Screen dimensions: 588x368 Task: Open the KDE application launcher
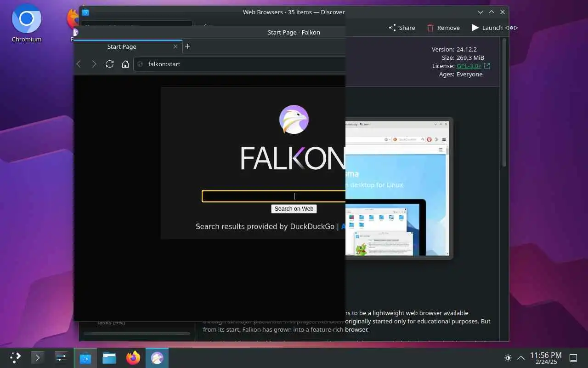tap(15, 357)
